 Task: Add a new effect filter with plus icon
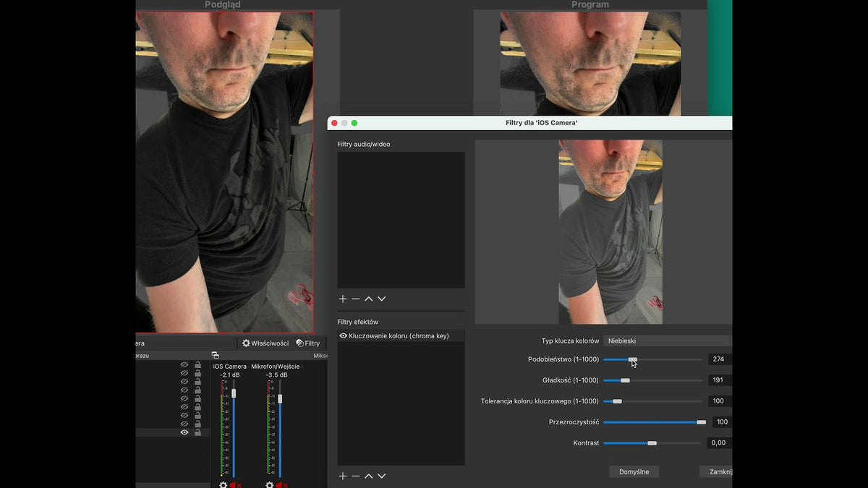click(x=343, y=476)
